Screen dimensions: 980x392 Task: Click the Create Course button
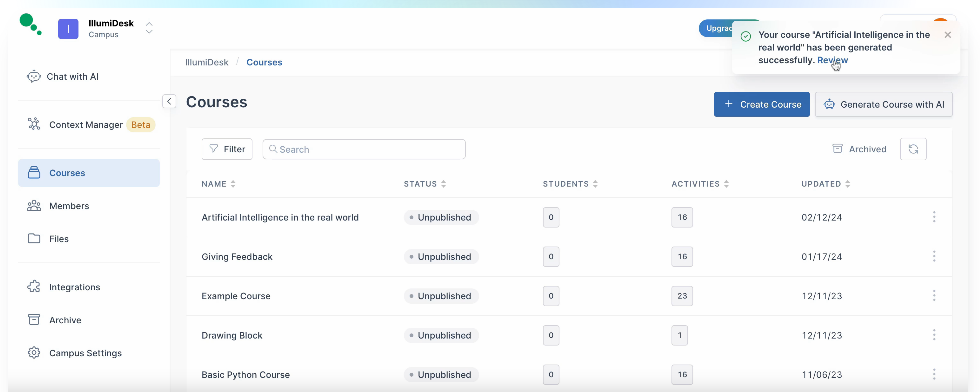tap(762, 104)
